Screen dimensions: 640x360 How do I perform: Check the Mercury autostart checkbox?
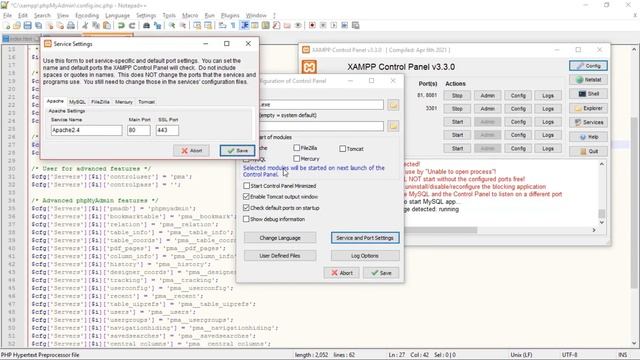(x=297, y=158)
